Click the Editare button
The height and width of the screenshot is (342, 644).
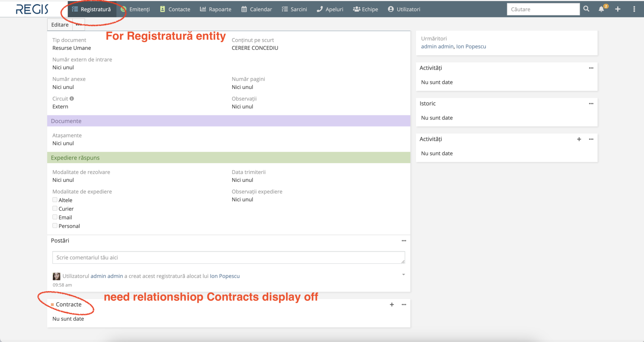click(60, 25)
